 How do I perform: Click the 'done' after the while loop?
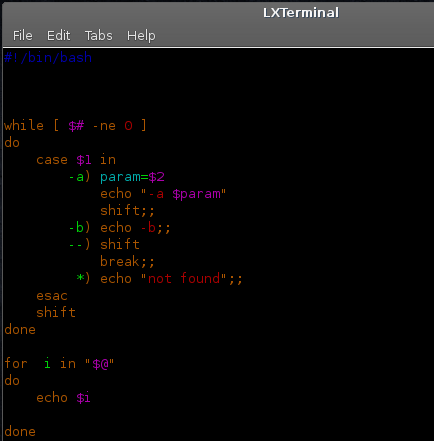[x=20, y=330]
